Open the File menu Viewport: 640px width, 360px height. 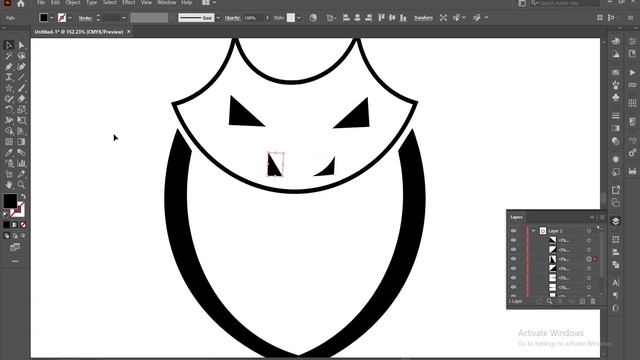pos(41,3)
